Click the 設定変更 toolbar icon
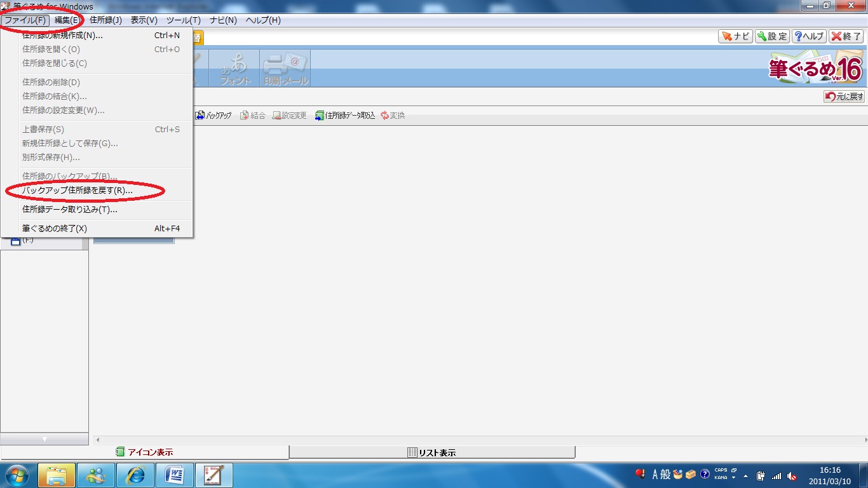 [x=289, y=116]
